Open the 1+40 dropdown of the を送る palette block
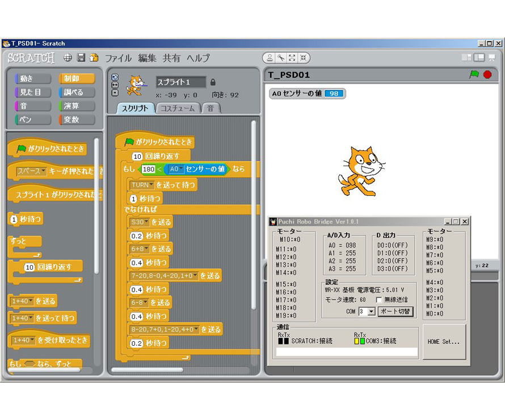This screenshot has height=420, width=505. (22, 301)
